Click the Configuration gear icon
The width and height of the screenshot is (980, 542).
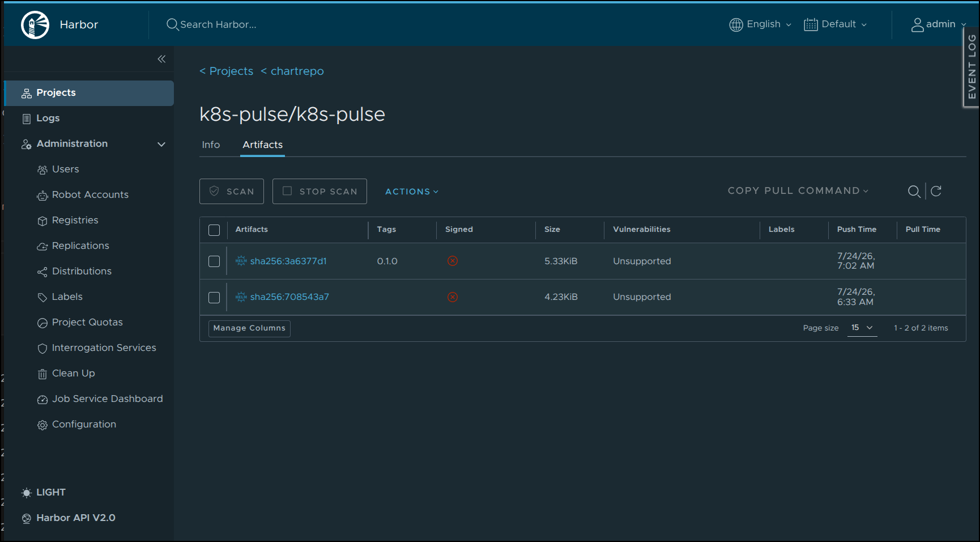(42, 425)
